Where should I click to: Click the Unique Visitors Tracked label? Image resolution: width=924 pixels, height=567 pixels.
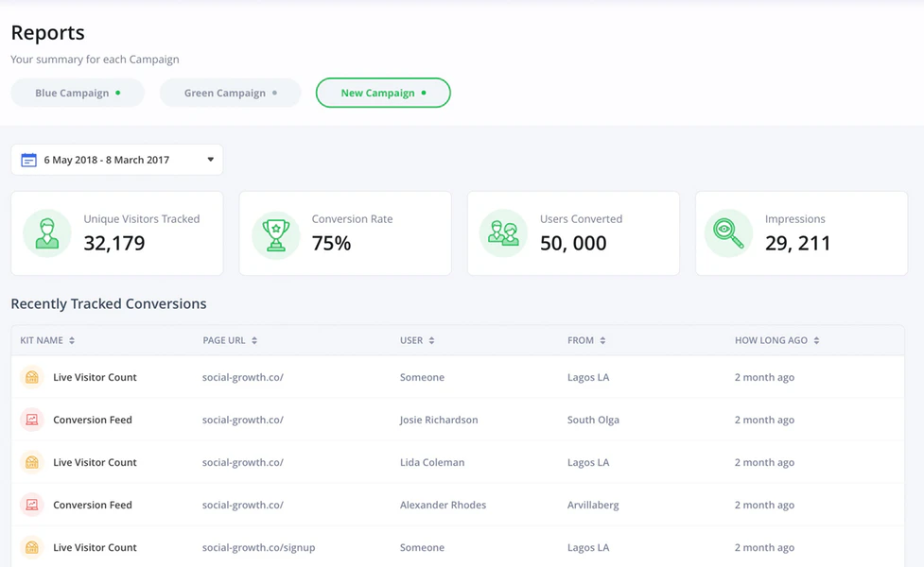click(142, 219)
